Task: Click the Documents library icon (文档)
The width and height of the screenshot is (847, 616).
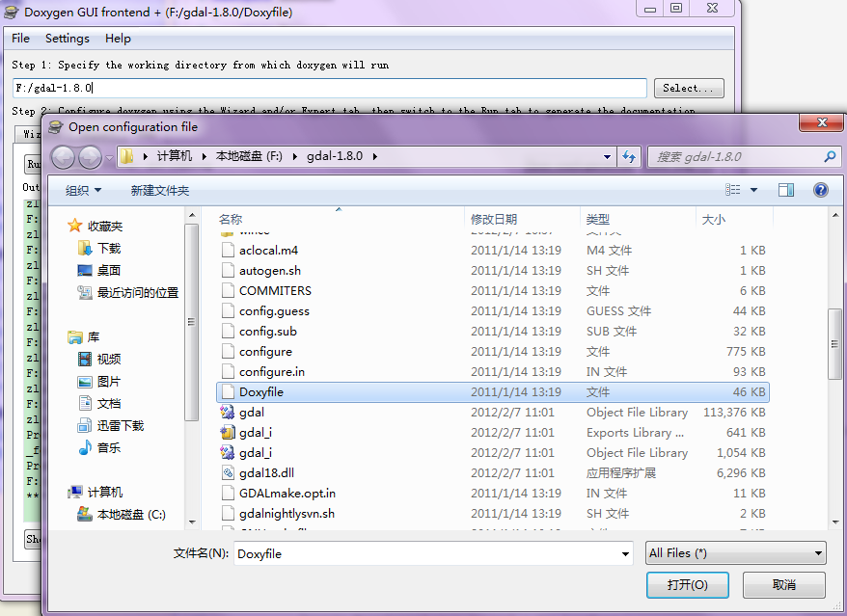Action: 85,403
